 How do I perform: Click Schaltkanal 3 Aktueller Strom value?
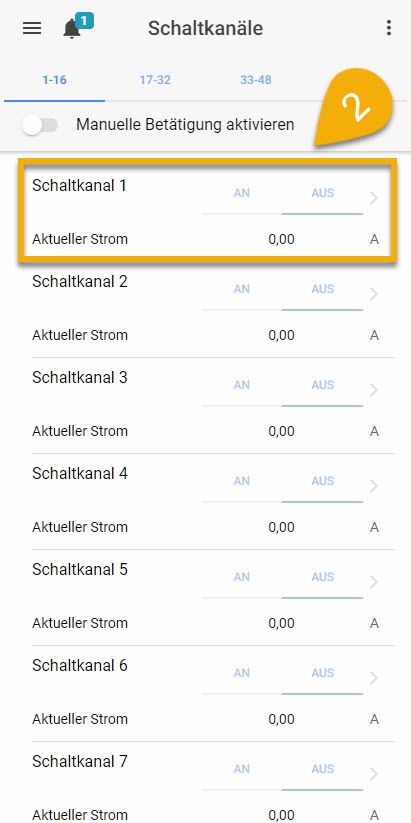(281, 431)
